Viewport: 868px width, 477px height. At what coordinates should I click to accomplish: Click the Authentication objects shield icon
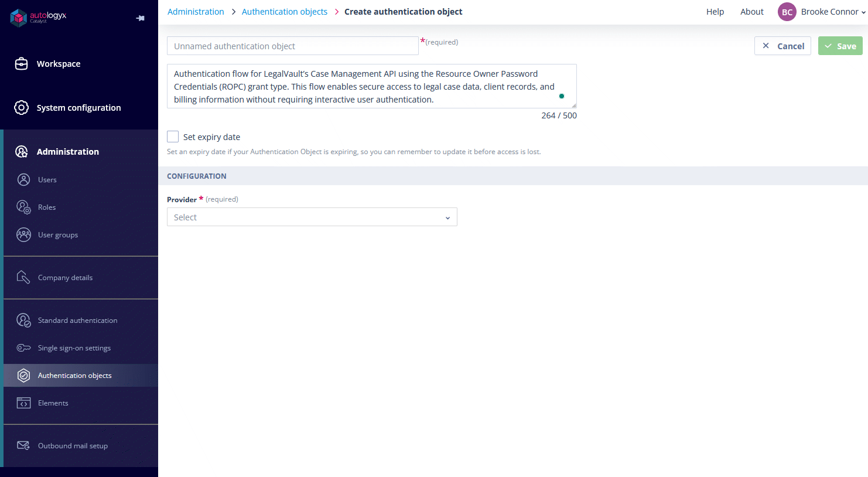[23, 376]
